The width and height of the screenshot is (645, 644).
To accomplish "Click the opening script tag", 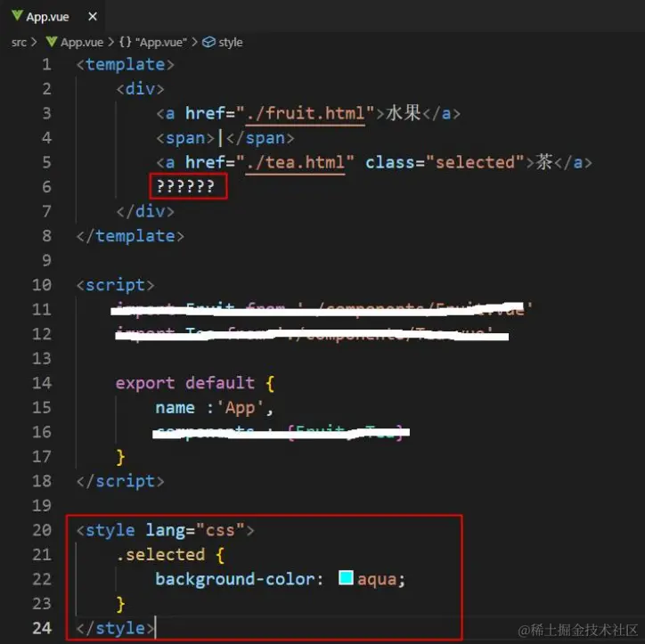I will (115, 285).
